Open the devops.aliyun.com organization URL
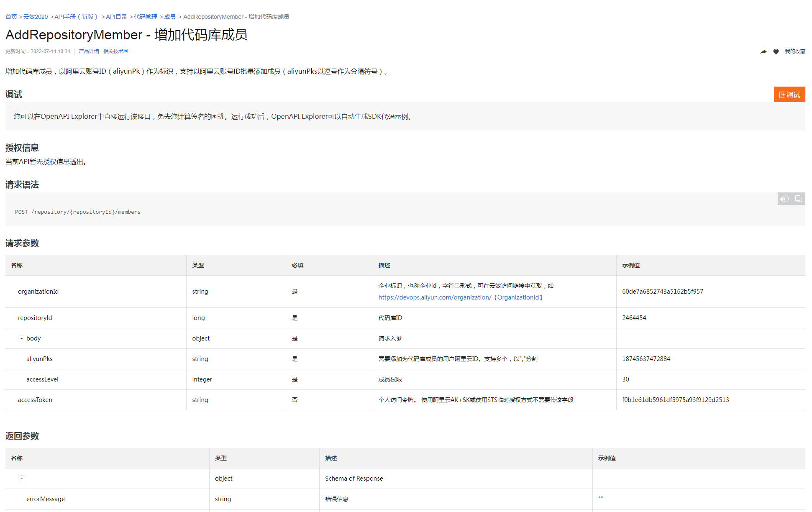Image resolution: width=812 pixels, height=512 pixels. point(461,297)
